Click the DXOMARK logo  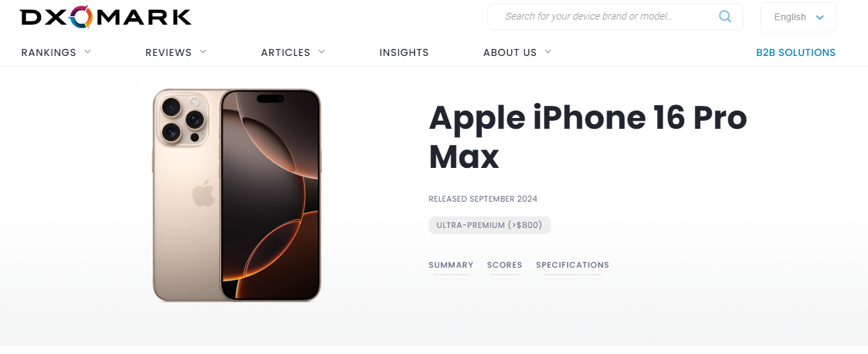106,16
